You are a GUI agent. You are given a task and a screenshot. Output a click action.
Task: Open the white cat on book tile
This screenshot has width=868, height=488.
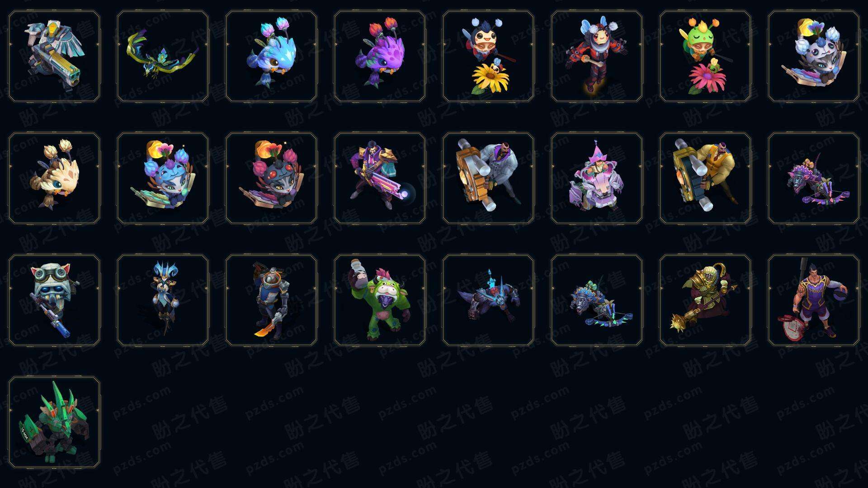pyautogui.click(x=814, y=56)
